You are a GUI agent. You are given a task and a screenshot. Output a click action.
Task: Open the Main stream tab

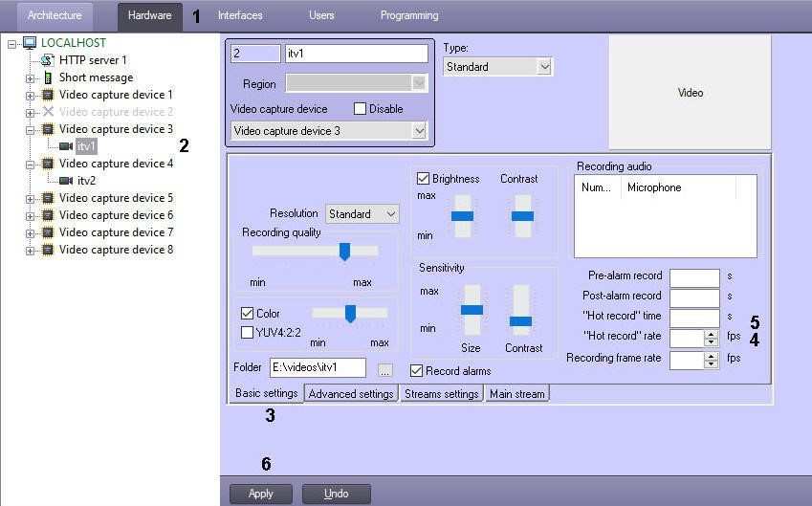[516, 394]
